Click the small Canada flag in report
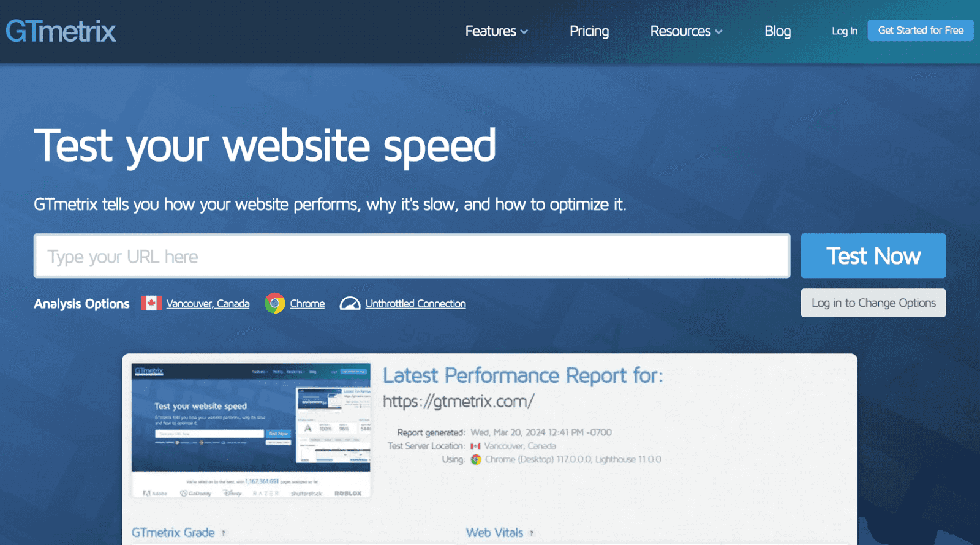This screenshot has height=545, width=980. [x=475, y=446]
